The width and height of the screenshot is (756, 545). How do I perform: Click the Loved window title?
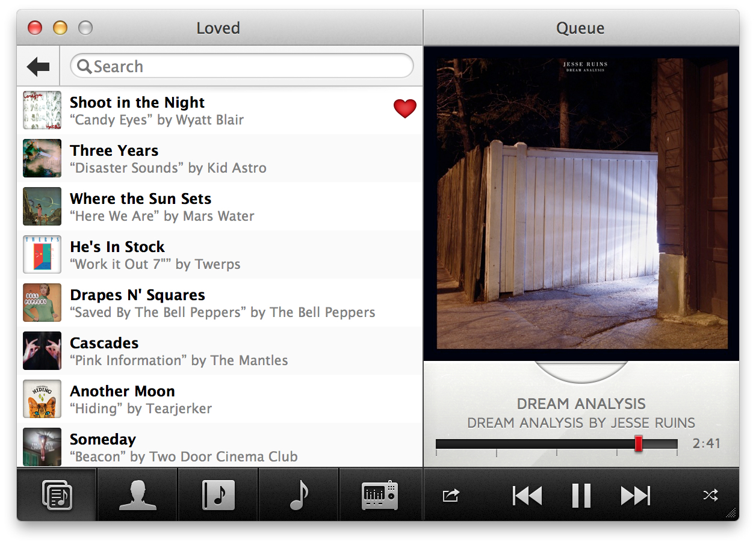[x=218, y=28]
